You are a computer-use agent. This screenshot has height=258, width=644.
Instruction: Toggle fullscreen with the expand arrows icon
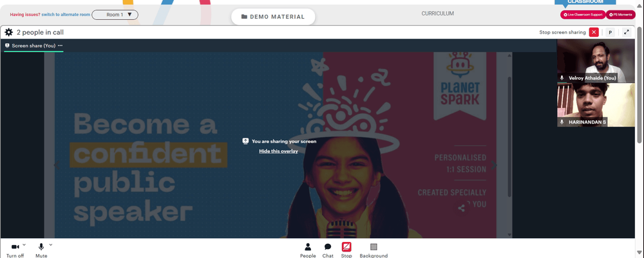pos(627,32)
